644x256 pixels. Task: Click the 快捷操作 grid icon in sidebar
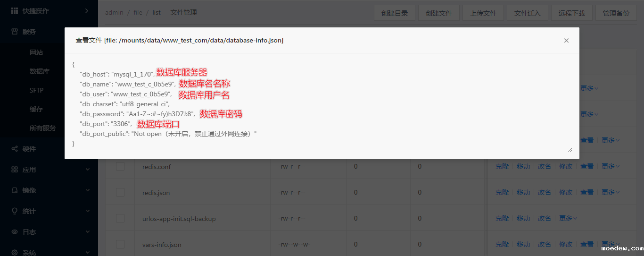(15, 11)
